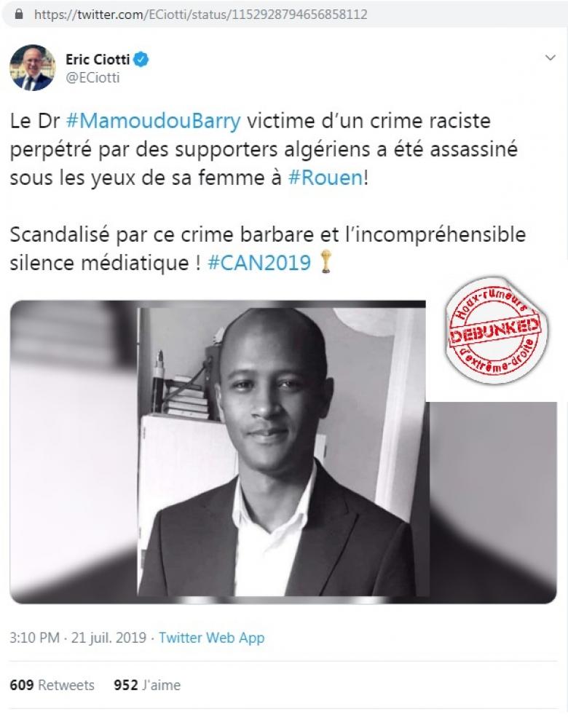The height and width of the screenshot is (728, 568).
Task: Click the Debunked stamp sticker
Action: click(x=496, y=331)
